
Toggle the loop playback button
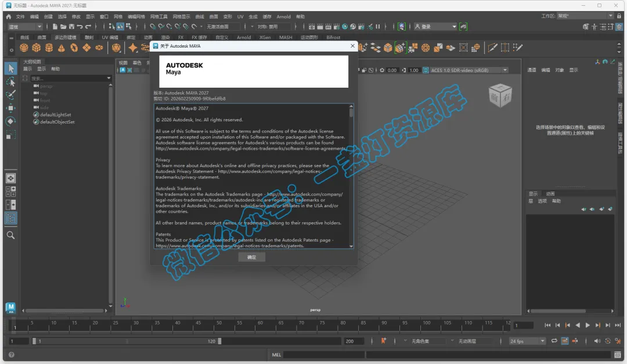point(554,341)
